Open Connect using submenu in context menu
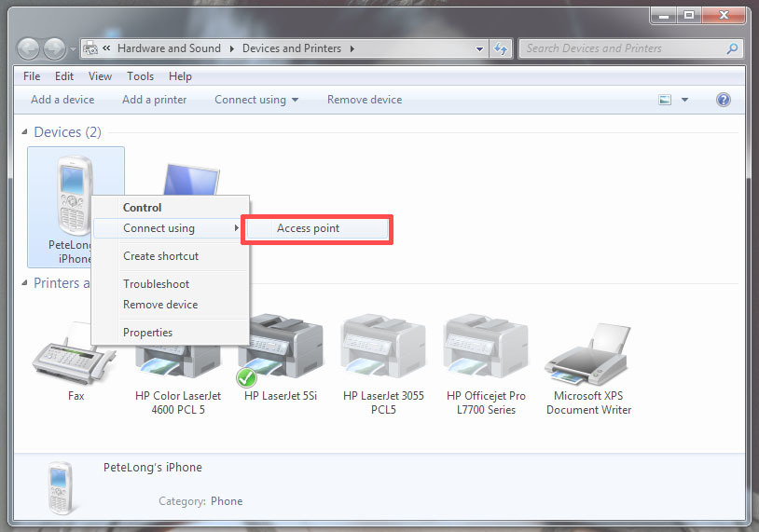This screenshot has height=532, width=759. click(x=168, y=228)
